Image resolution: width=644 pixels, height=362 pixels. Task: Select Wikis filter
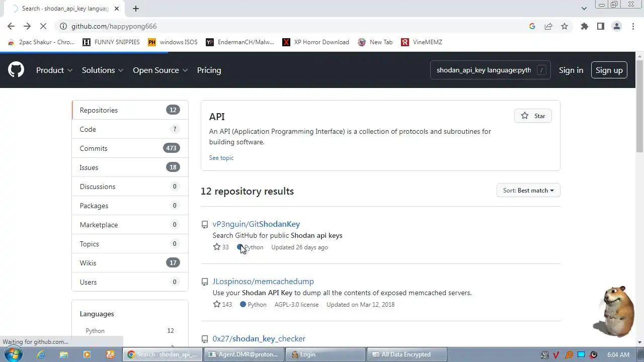click(x=130, y=263)
